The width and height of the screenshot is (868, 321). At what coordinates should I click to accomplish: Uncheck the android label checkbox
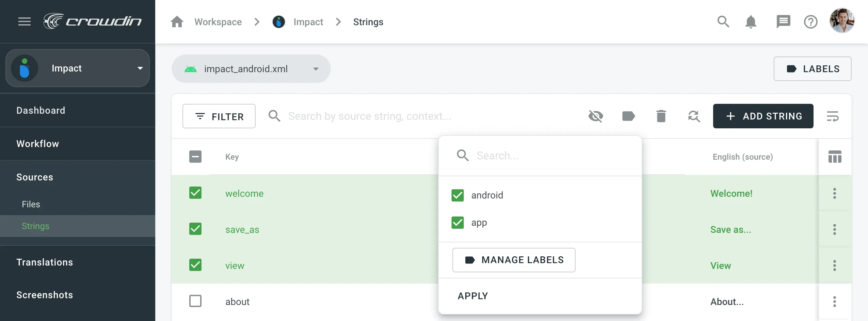457,195
